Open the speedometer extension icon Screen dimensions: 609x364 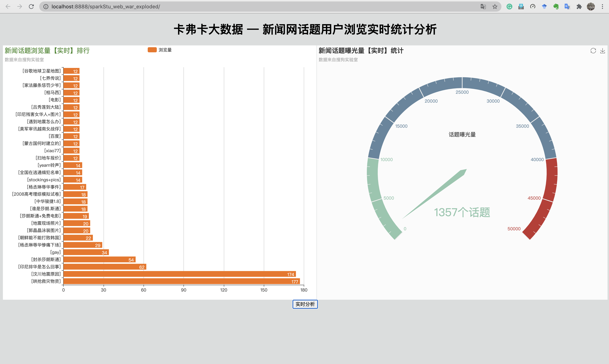pyautogui.click(x=533, y=7)
